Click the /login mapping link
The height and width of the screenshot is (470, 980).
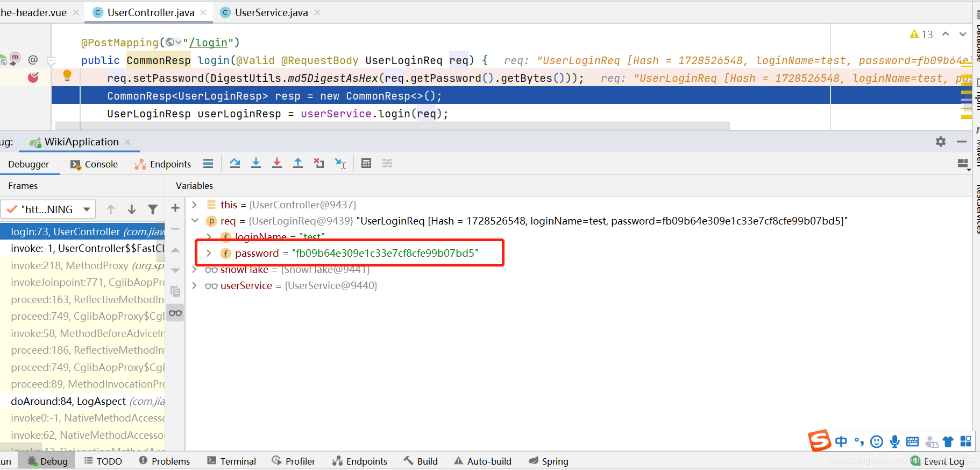coord(209,43)
